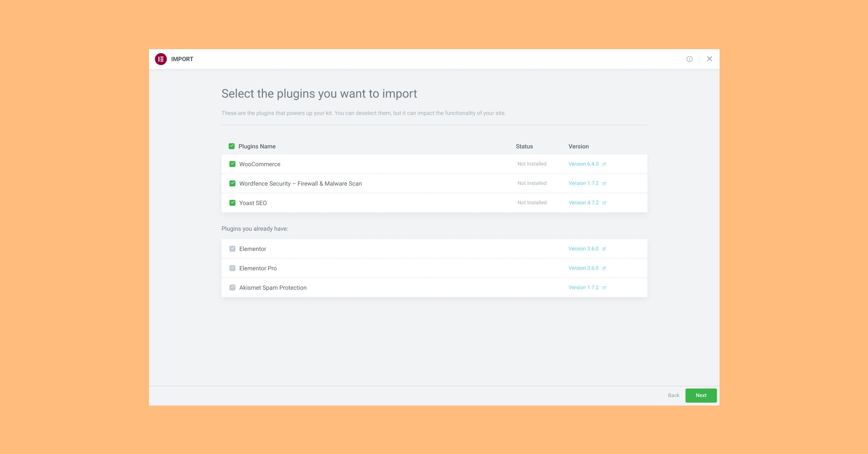Click the Elementor plugin name text

click(x=252, y=249)
